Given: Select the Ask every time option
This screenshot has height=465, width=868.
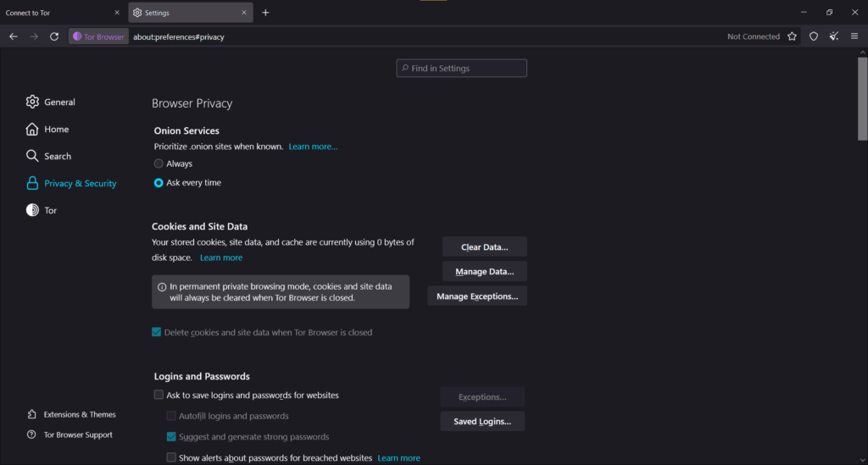Looking at the screenshot, I should (x=159, y=182).
